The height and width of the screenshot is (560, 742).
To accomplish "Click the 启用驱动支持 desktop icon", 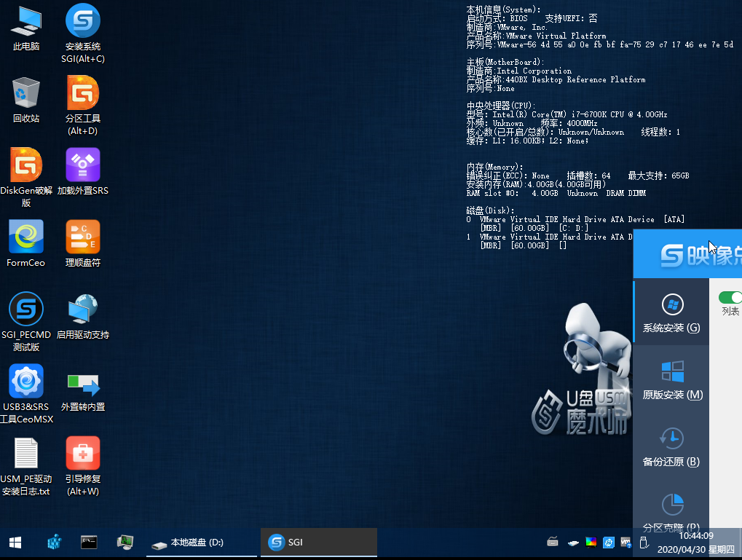I will click(x=83, y=316).
